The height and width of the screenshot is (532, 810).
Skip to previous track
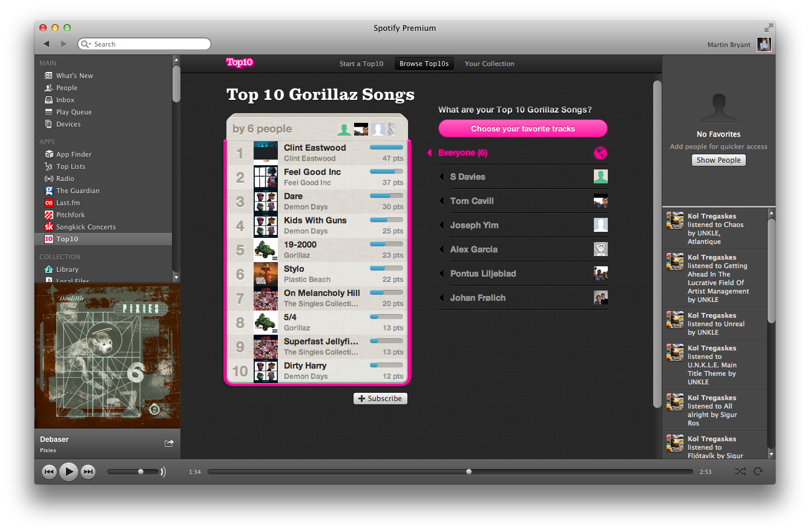pyautogui.click(x=50, y=471)
